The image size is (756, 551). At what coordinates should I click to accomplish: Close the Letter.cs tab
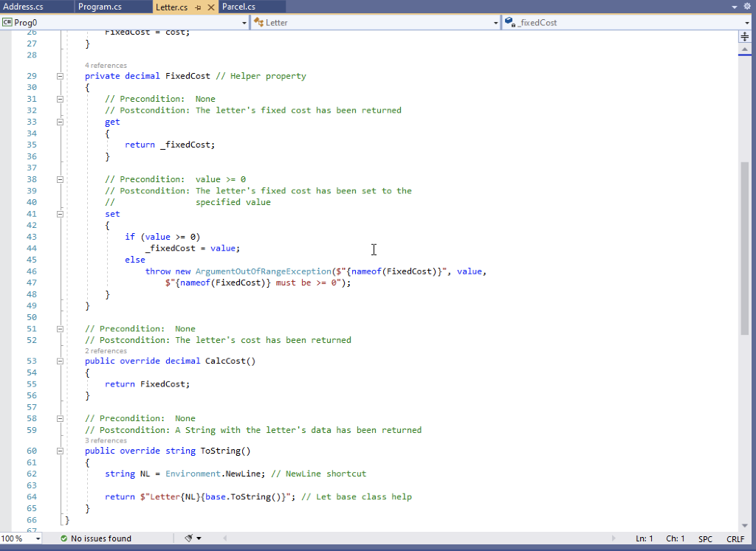point(210,7)
